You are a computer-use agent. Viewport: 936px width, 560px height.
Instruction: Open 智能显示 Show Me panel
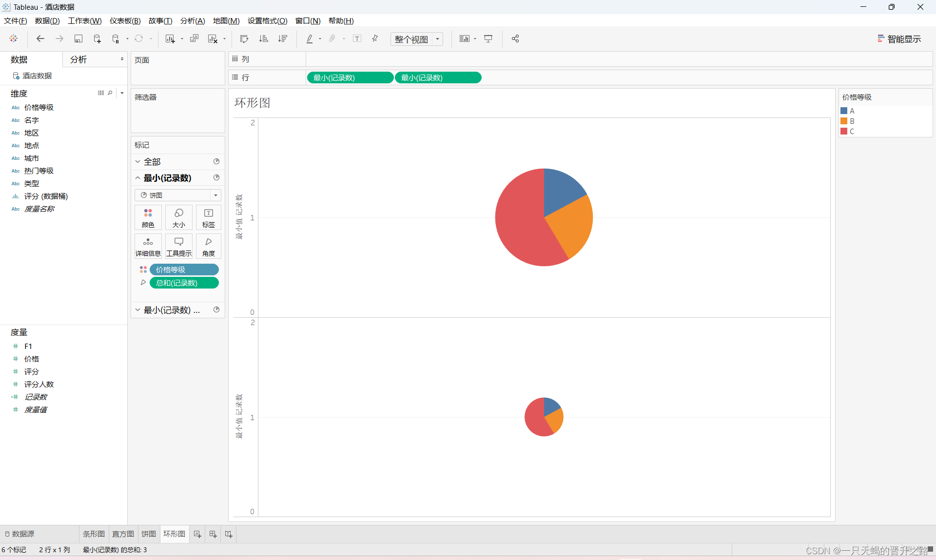(x=899, y=39)
